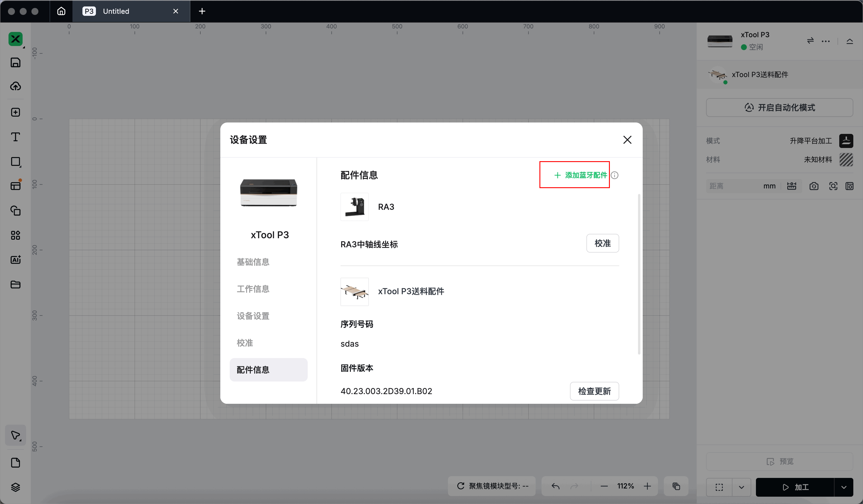Enable 开启自动化模式
The height and width of the screenshot is (504, 863).
pos(779,108)
